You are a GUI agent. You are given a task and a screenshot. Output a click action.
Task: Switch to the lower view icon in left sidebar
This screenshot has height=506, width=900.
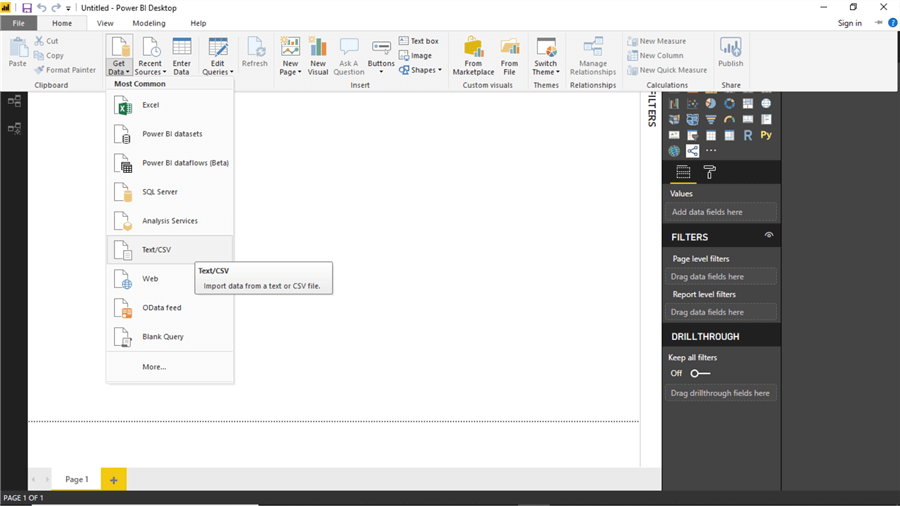click(x=14, y=129)
